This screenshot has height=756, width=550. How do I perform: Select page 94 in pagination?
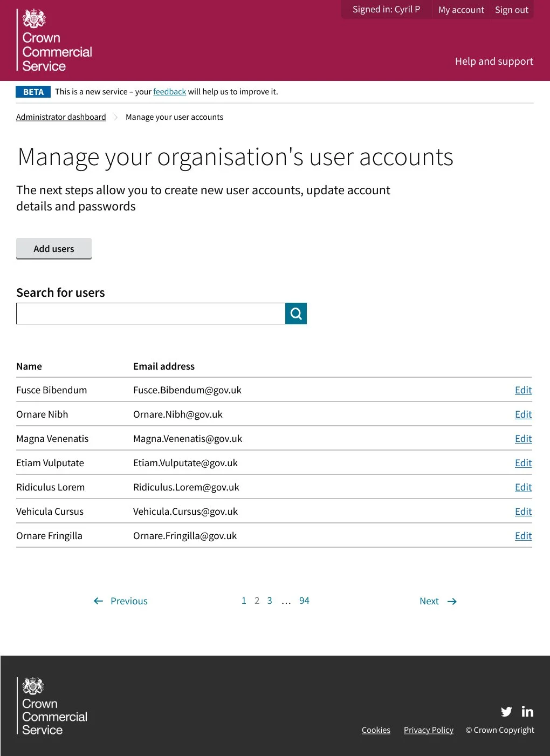coord(304,600)
